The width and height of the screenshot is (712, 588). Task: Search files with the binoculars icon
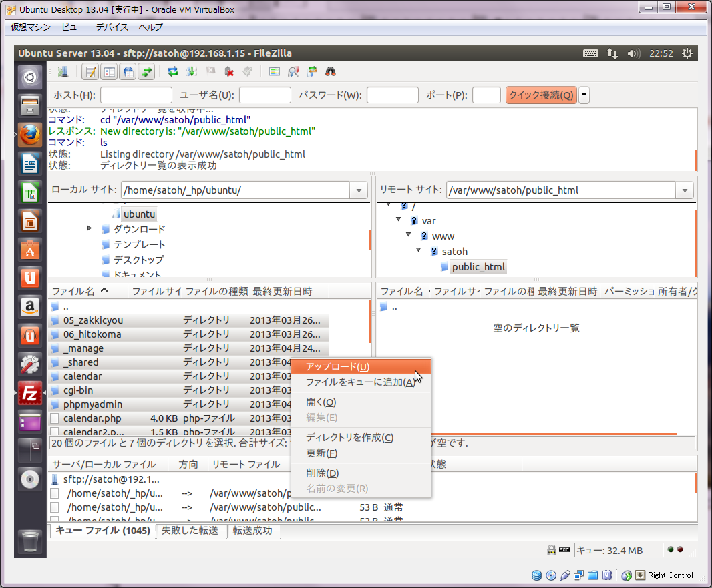click(331, 71)
